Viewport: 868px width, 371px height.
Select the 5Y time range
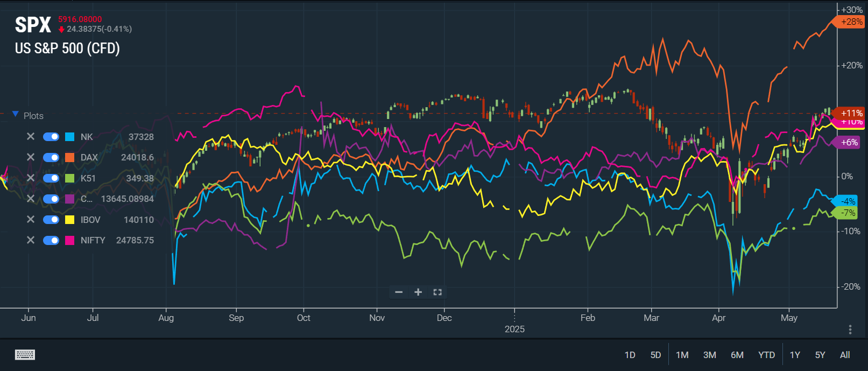pos(820,355)
